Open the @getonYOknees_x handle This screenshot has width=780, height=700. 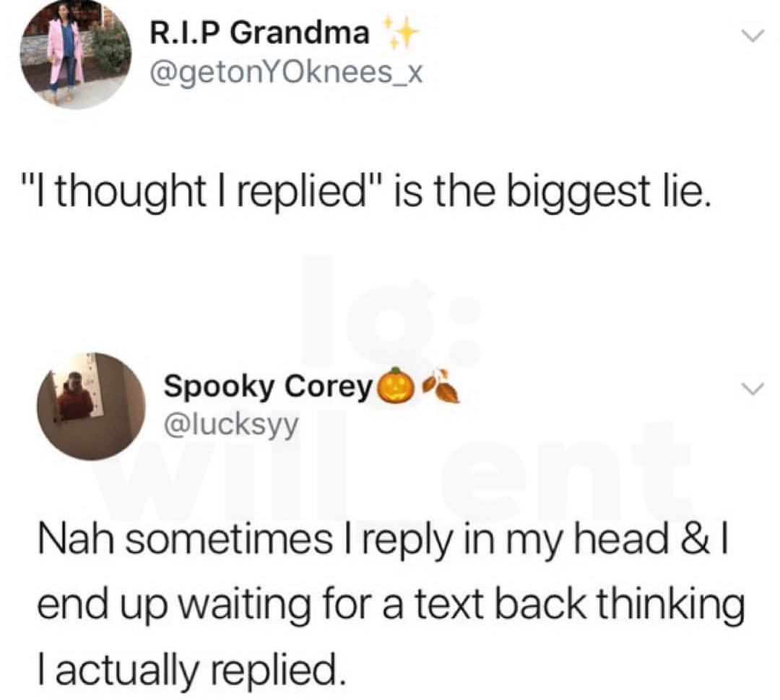286,73
